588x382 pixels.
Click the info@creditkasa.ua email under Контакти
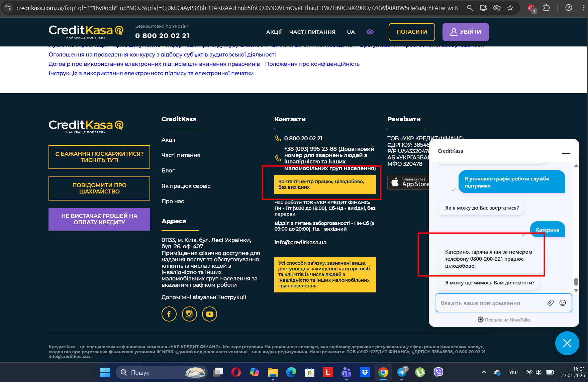click(300, 242)
